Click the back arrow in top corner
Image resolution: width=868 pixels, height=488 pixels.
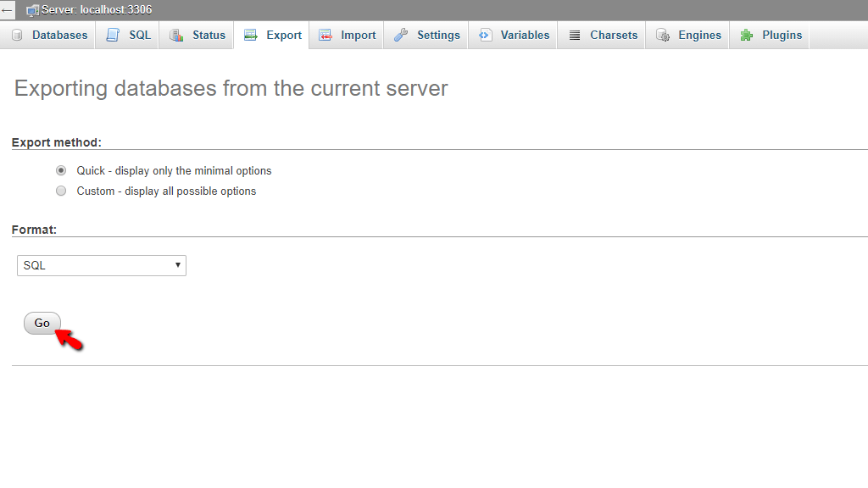click(x=7, y=10)
